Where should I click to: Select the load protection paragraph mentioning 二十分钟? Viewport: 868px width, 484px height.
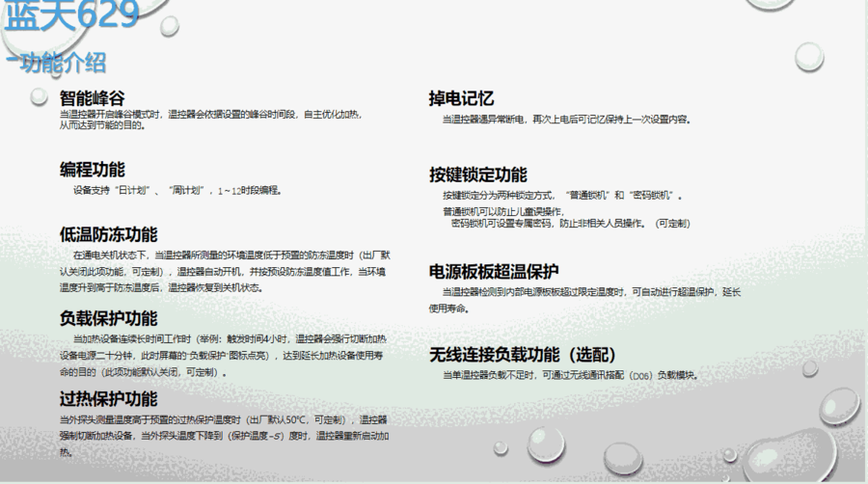pos(222,355)
